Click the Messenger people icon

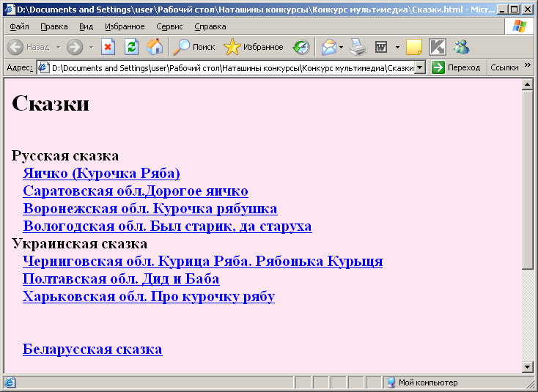click(x=461, y=47)
